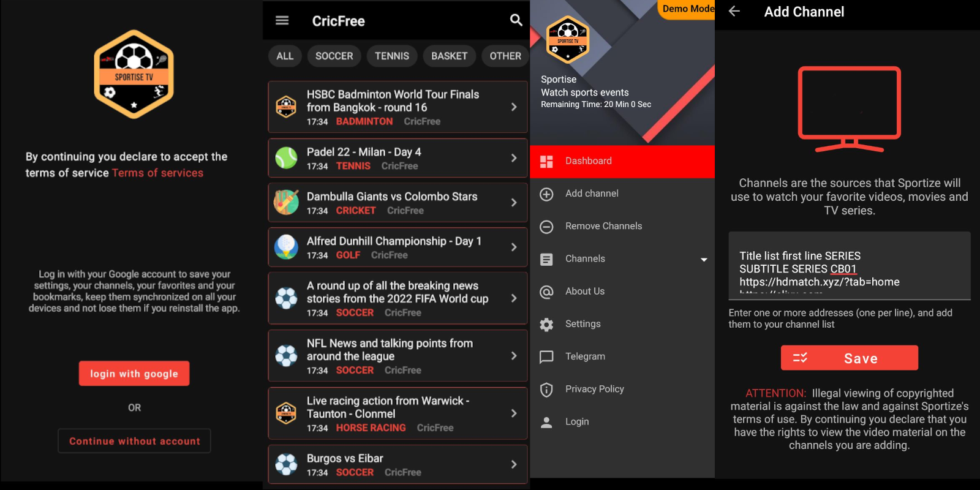Screen dimensions: 980x490
Task: Click the CricFree title text
Action: tap(338, 21)
